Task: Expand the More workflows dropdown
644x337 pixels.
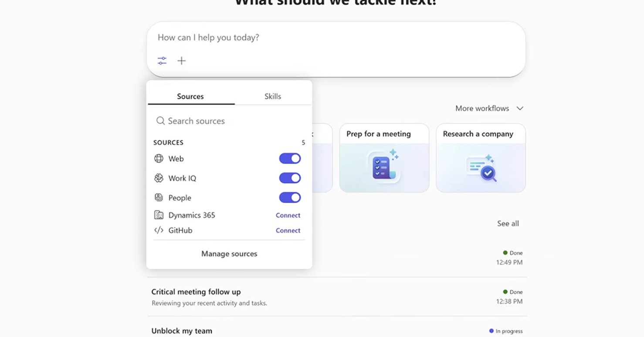Action: pyautogui.click(x=489, y=108)
